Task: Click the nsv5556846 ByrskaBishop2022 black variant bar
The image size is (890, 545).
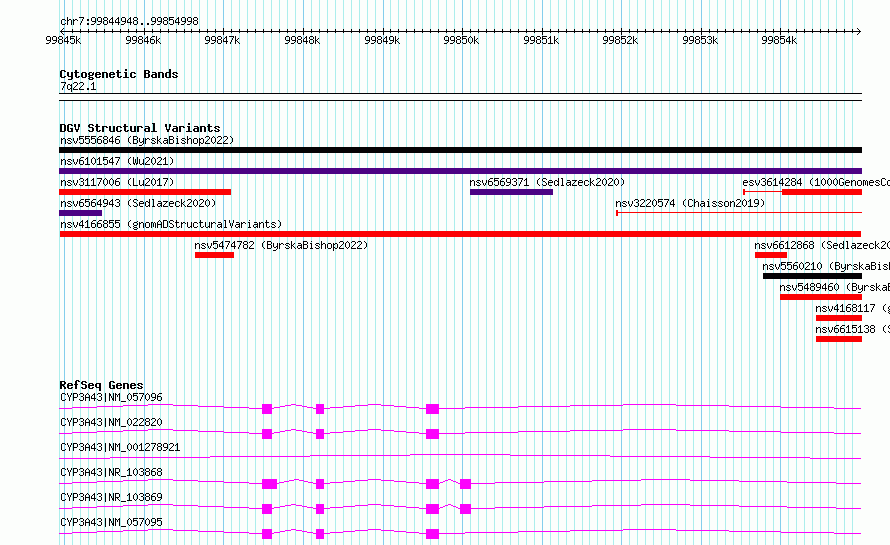Action: pyautogui.click(x=460, y=150)
